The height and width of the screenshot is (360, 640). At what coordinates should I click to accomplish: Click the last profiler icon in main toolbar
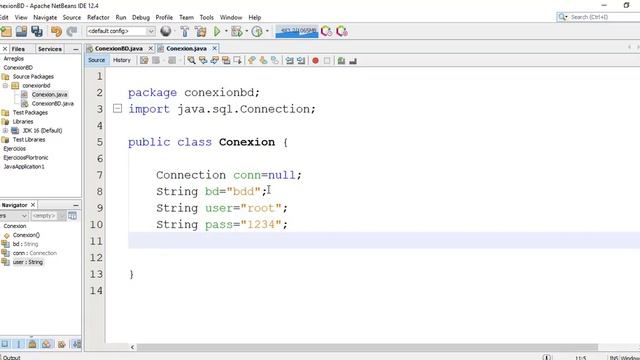click(342, 31)
